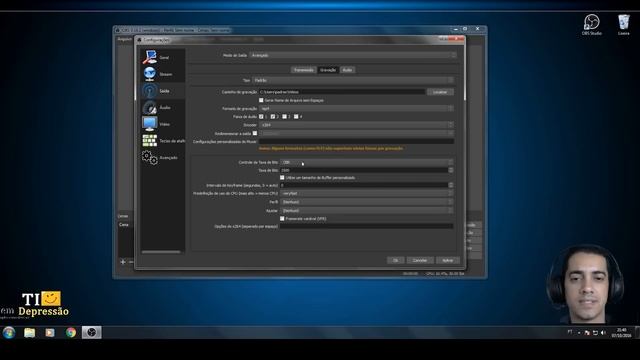Open Google Chrome from the taskbar
This screenshot has height=360, width=640.
pyautogui.click(x=71, y=333)
